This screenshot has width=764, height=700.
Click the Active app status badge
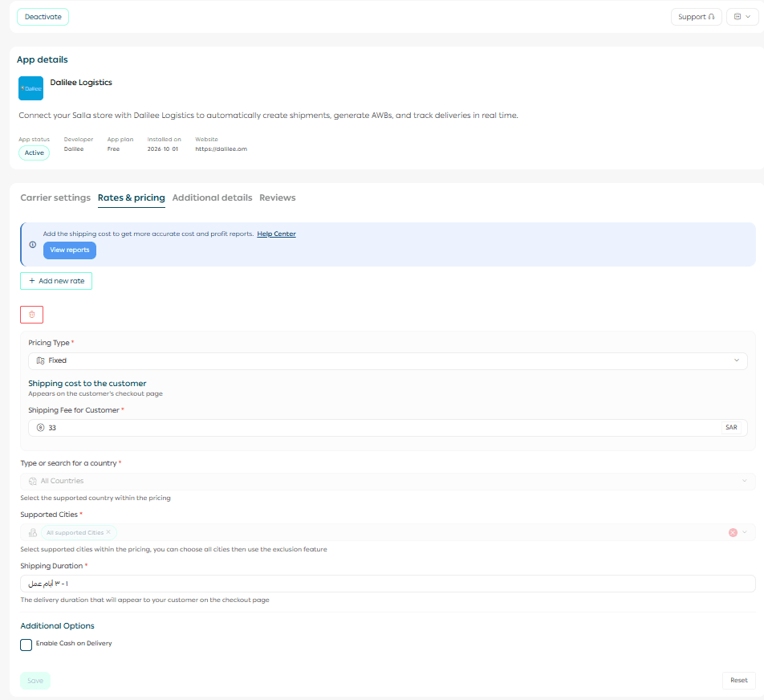[x=34, y=153]
